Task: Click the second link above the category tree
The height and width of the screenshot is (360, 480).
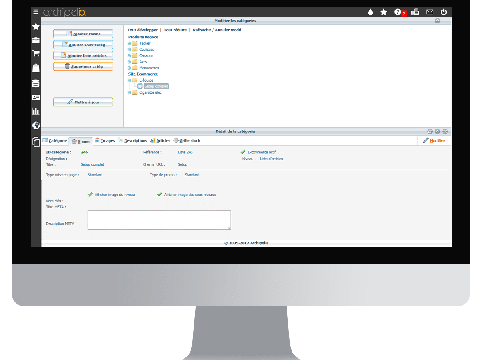Action: coord(175,30)
